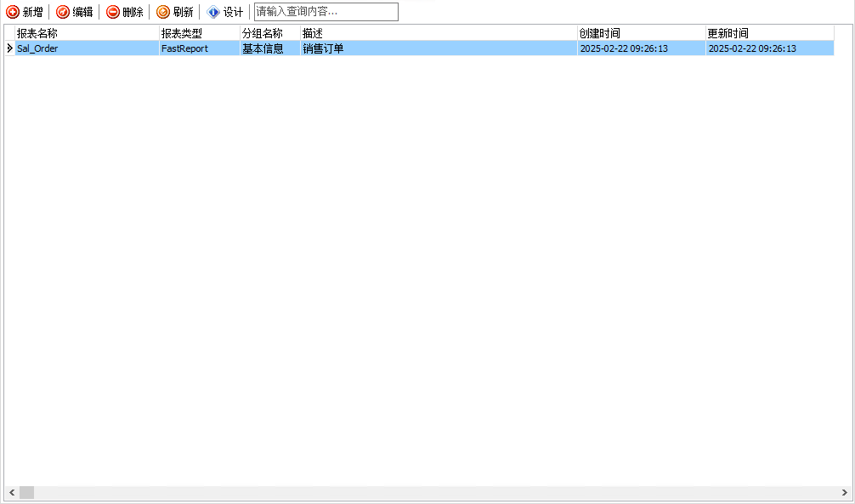The image size is (855, 504).
Task: Select the 销售订单 description cell
Action: click(439, 48)
